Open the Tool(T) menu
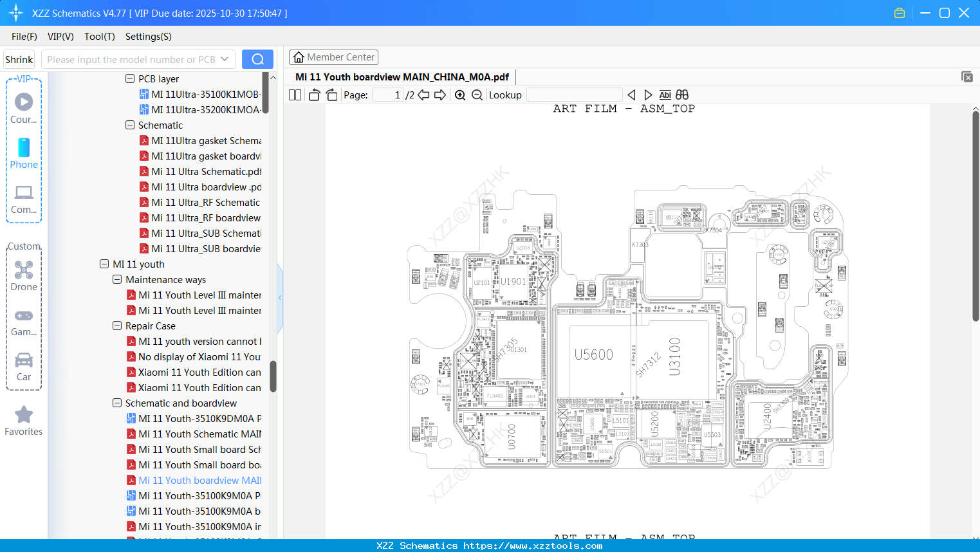This screenshot has width=980, height=552. (99, 37)
